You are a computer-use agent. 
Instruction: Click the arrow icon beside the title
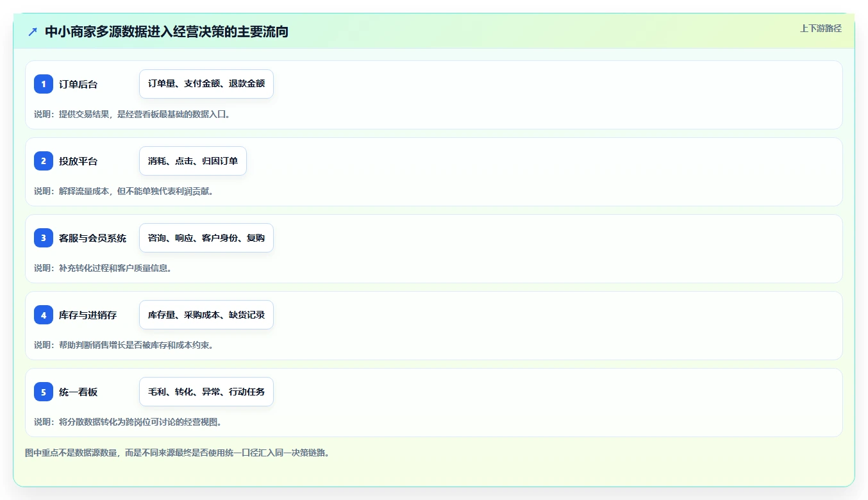33,31
